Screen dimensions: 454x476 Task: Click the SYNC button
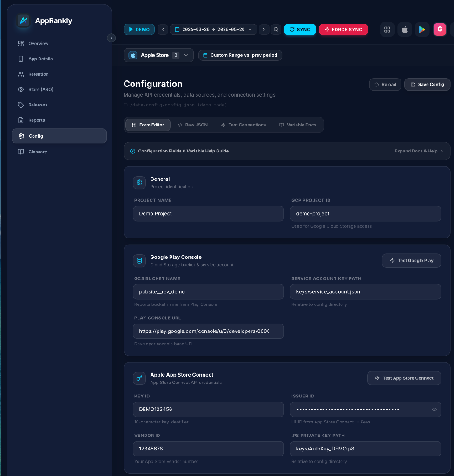click(300, 29)
